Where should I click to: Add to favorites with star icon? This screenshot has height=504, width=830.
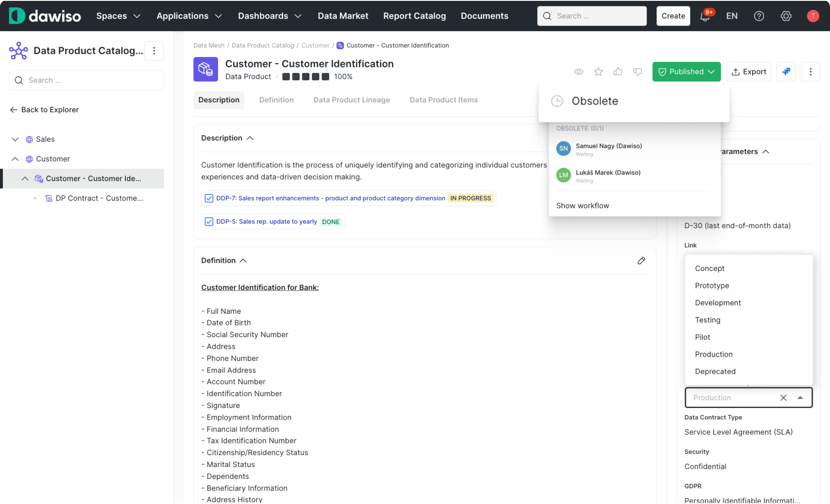598,72
